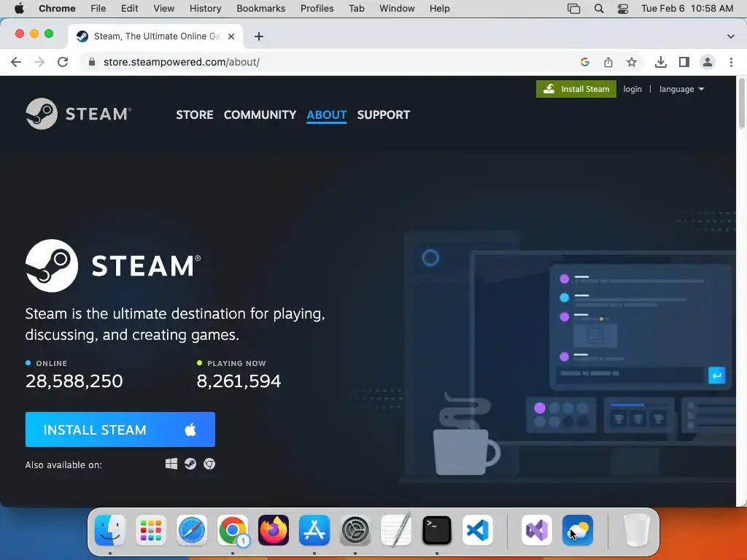
Task: Open Launchpad in the dock
Action: click(151, 530)
